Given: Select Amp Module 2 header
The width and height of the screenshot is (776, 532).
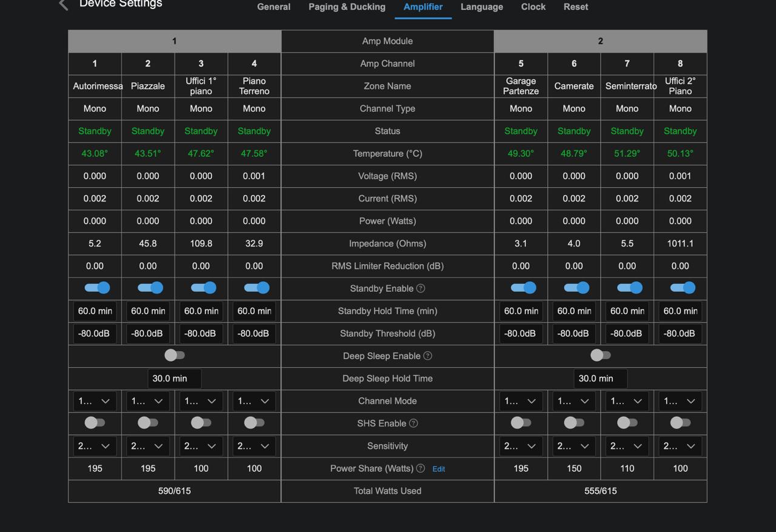Looking at the screenshot, I should point(601,41).
